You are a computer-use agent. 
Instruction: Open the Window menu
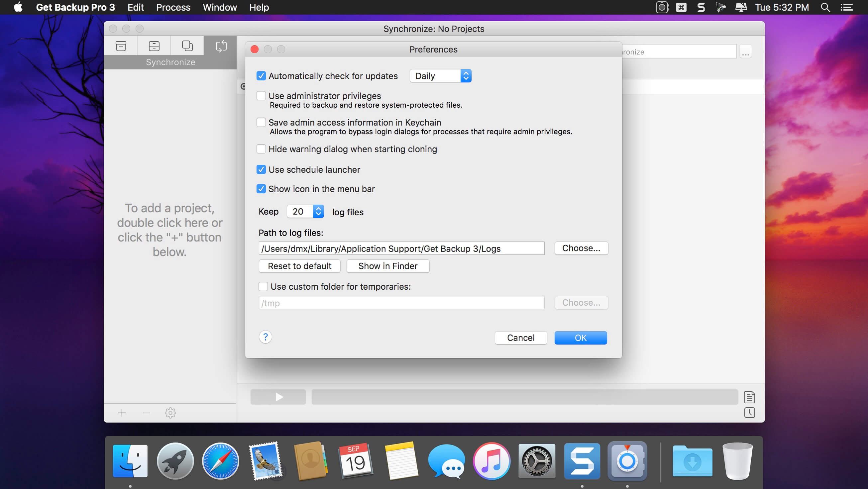point(220,7)
